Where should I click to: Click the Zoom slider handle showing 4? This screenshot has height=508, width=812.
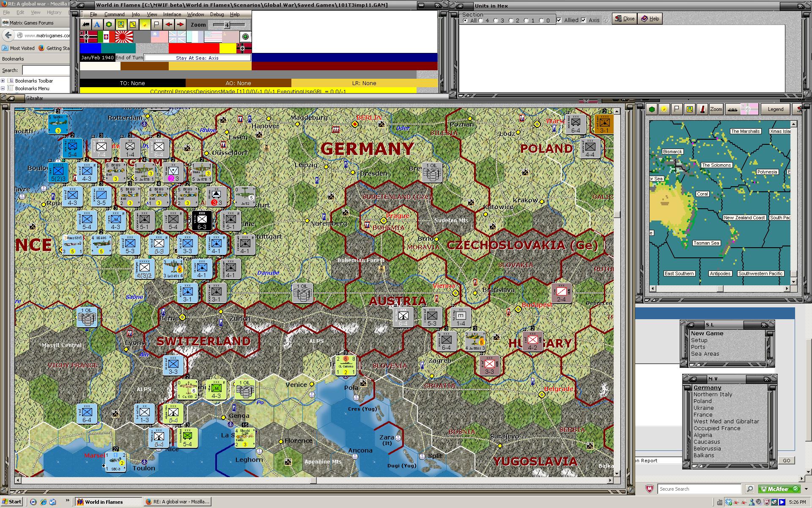point(227,25)
